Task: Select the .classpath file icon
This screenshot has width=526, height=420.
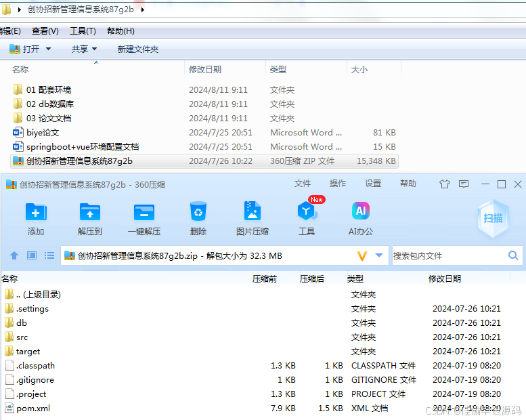Action: coord(9,366)
